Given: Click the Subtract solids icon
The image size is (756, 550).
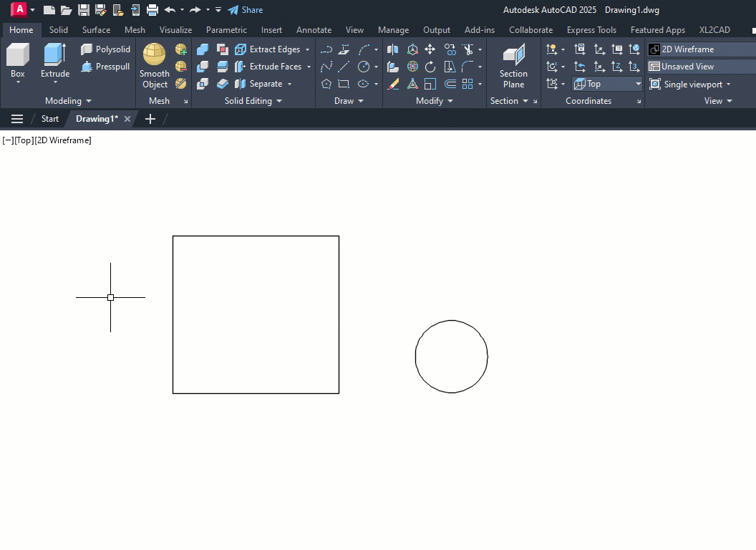Looking at the screenshot, I should tap(203, 67).
